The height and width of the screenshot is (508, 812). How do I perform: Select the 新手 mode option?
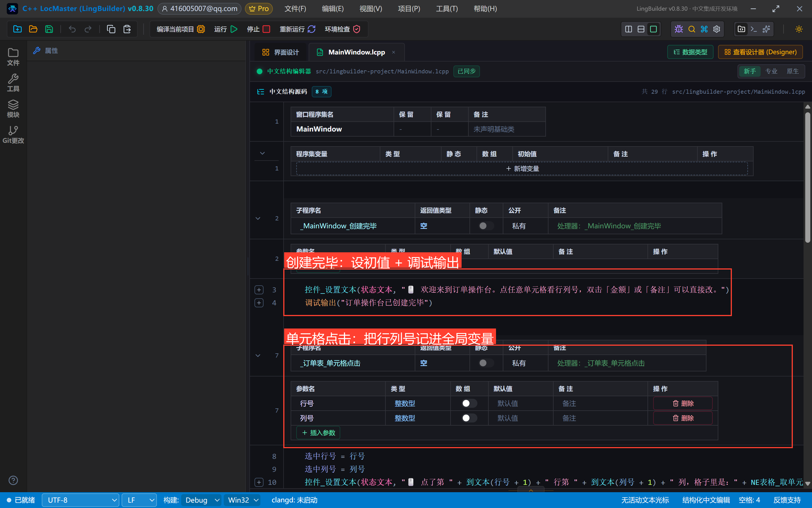(x=750, y=71)
